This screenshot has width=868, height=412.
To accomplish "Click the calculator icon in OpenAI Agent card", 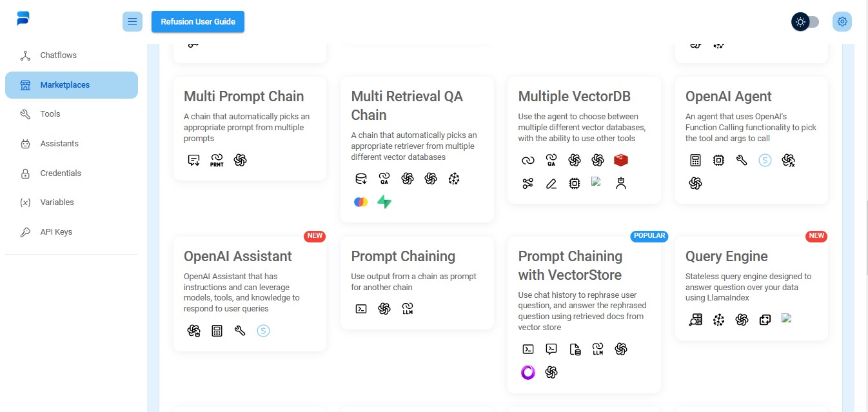I will [695, 160].
